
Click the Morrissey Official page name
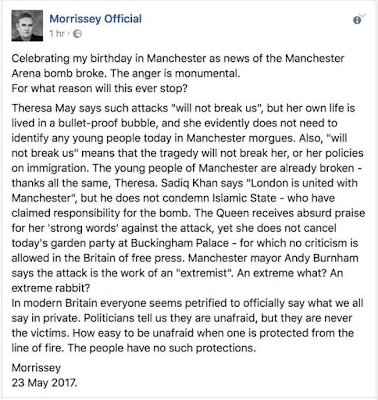pos(96,19)
